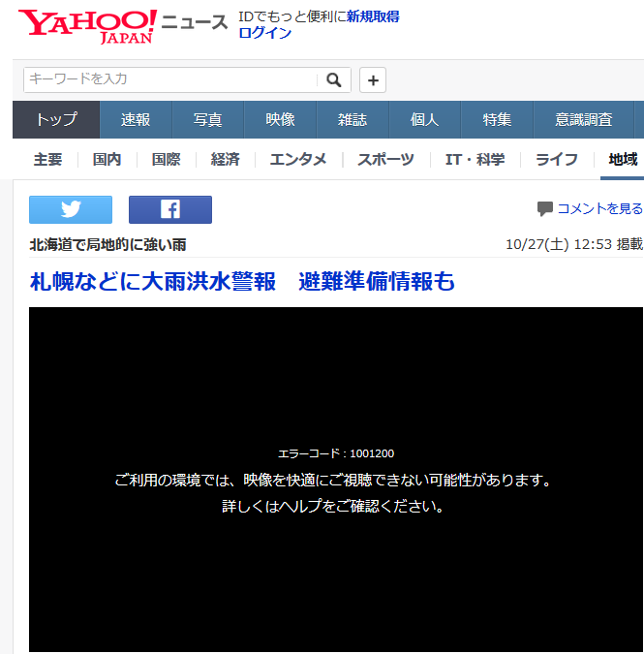644x654 pixels.
Task: Open comments via speech bubble link
Action: (x=590, y=208)
